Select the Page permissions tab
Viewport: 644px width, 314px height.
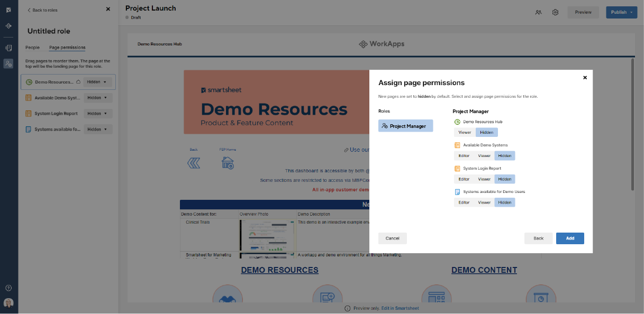[x=67, y=47]
